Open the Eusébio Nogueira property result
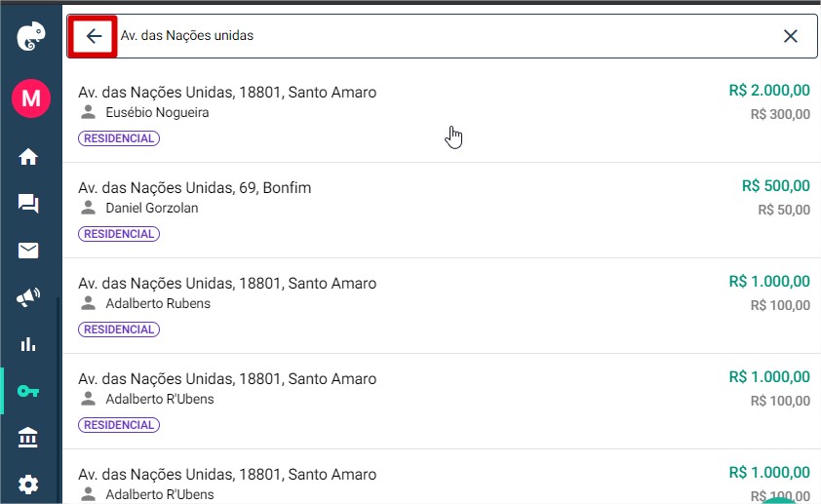821x504 pixels. tap(442, 115)
